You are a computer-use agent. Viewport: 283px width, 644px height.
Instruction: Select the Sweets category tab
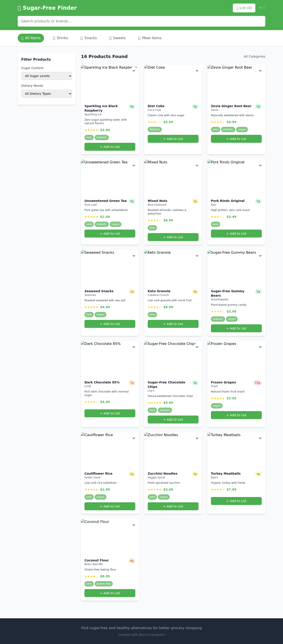(117, 38)
